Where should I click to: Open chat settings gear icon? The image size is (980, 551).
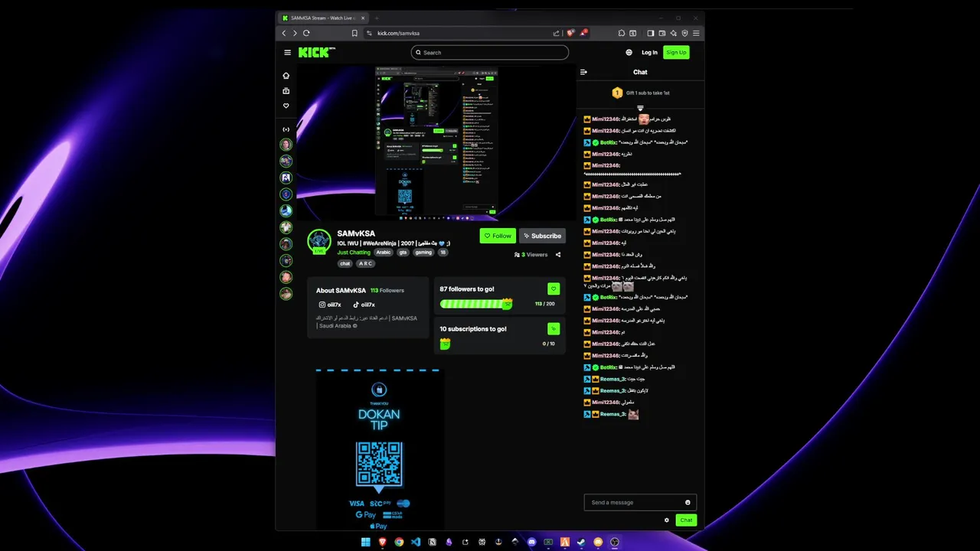point(667,520)
